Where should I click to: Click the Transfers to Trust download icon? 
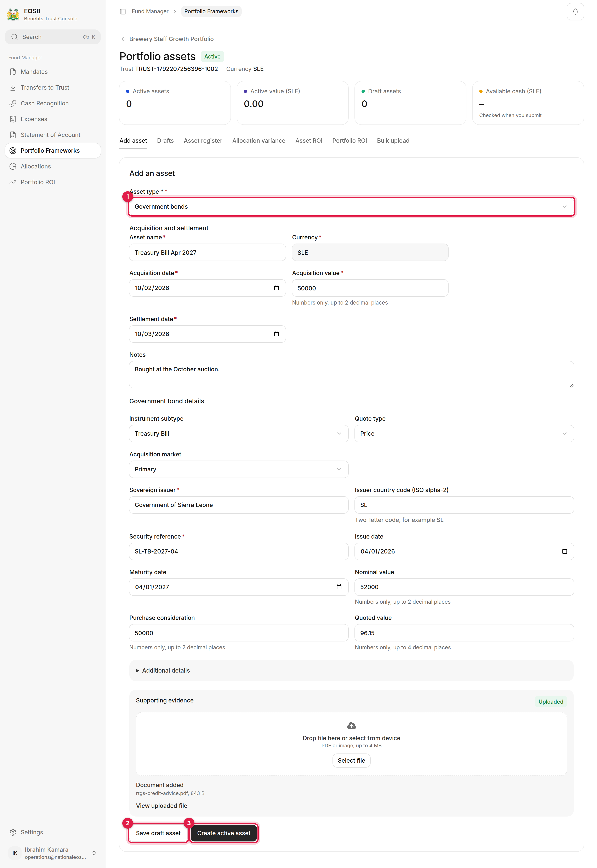point(13,88)
